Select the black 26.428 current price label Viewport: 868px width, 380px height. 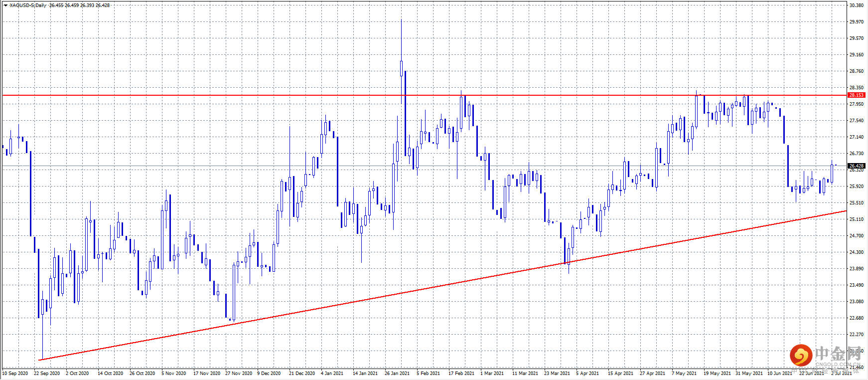(x=856, y=166)
